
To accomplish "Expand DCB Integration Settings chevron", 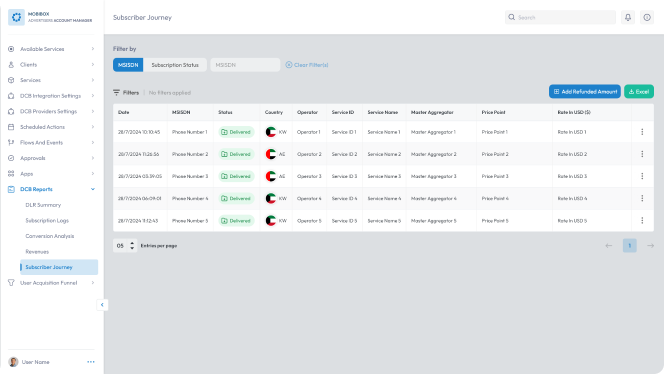I will point(93,96).
